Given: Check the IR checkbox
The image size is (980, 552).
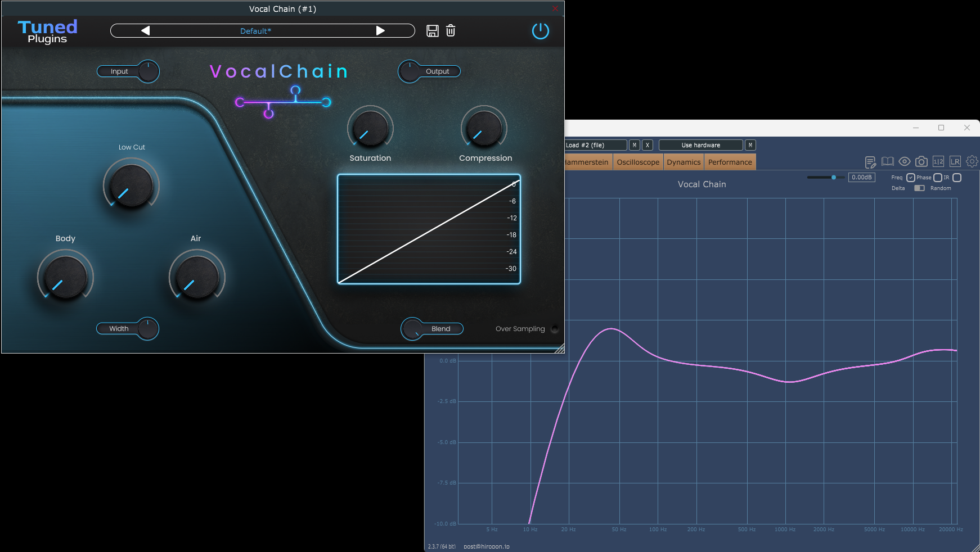Looking at the screenshot, I should 957,178.
